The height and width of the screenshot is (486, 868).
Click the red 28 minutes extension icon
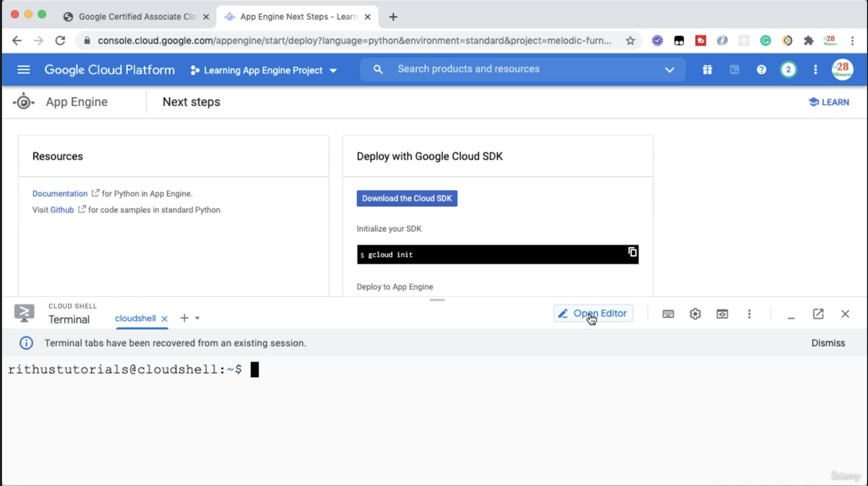[830, 40]
